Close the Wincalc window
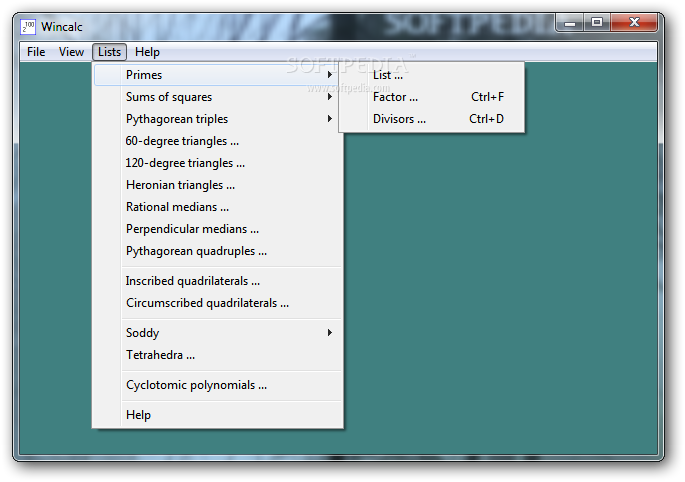The image size is (685, 482). point(634,22)
